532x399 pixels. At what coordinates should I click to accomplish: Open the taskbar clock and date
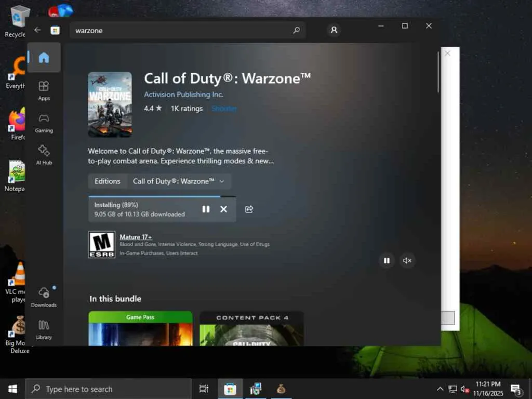[488, 389]
